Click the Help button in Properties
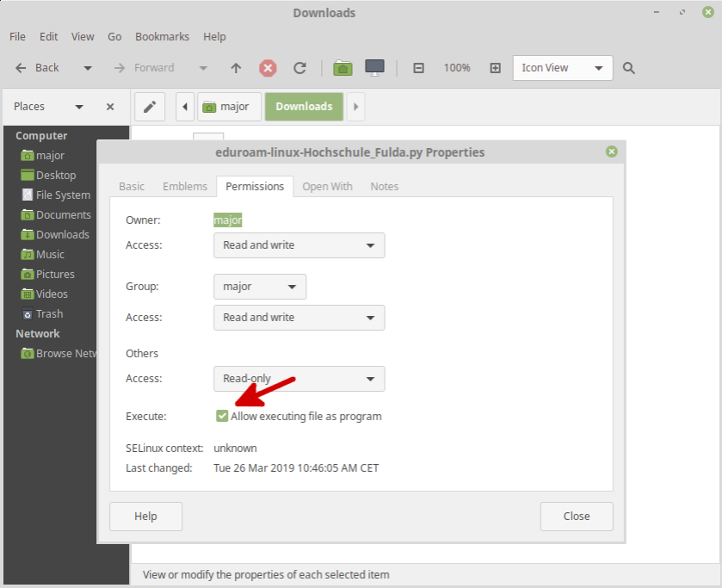Viewport: 722px width, 588px height. (145, 517)
